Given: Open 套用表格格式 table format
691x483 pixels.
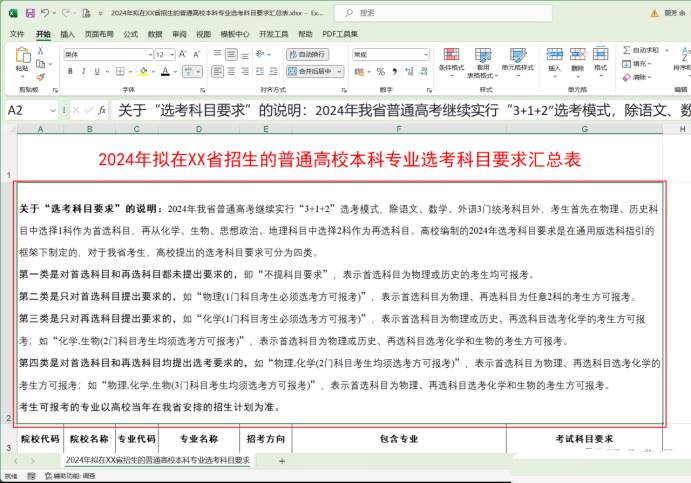Looking at the screenshot, I should 483,63.
